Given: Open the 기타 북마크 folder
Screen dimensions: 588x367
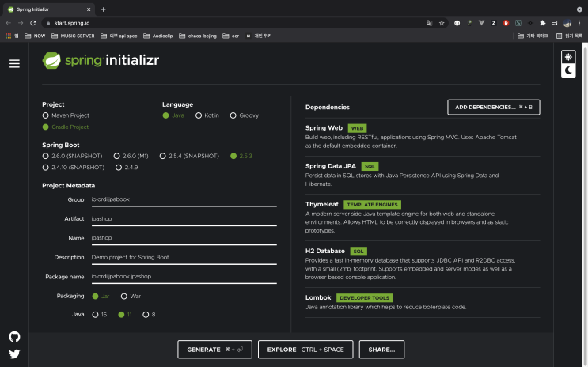Looking at the screenshot, I should (x=533, y=36).
